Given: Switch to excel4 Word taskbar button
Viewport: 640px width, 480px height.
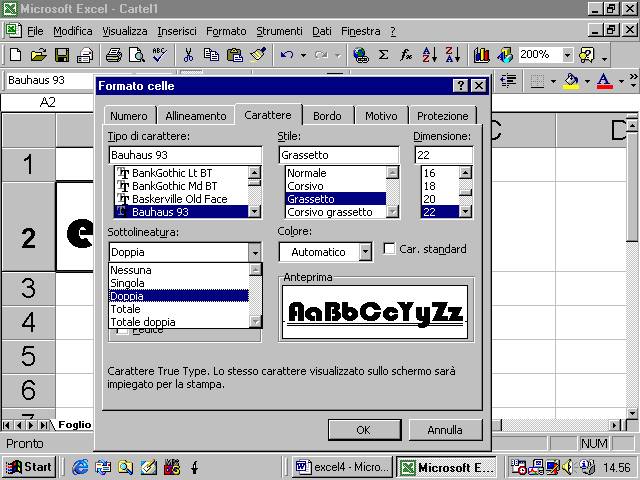Looking at the screenshot, I should pos(342,467).
